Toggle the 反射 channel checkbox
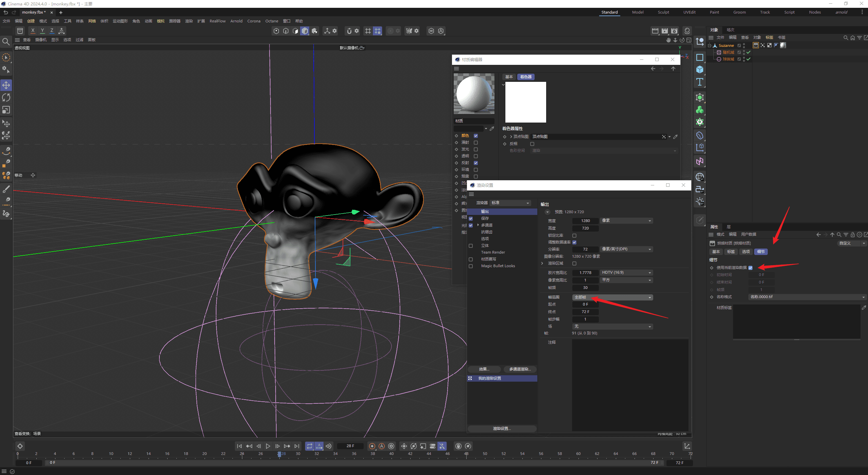Image resolution: width=868 pixels, height=475 pixels. click(x=476, y=163)
